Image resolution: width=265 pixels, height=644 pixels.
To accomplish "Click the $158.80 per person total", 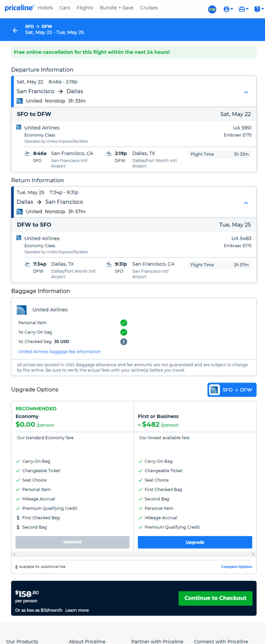I will click(27, 596).
